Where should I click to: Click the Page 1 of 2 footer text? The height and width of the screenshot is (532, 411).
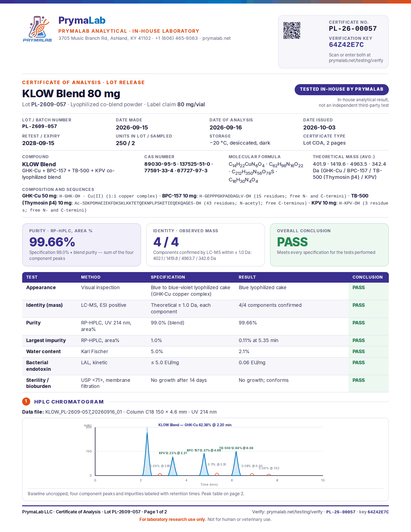coord(155,512)
